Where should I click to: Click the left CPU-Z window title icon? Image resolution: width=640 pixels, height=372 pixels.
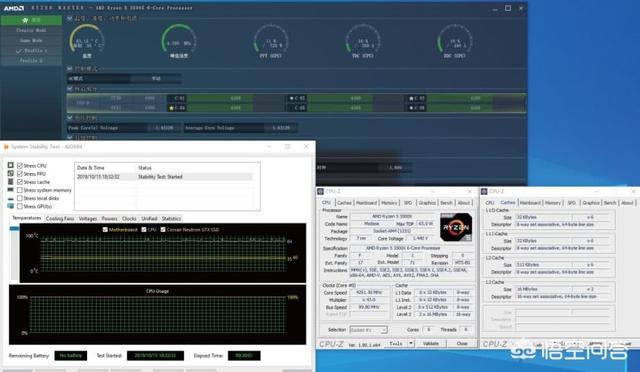(321, 191)
